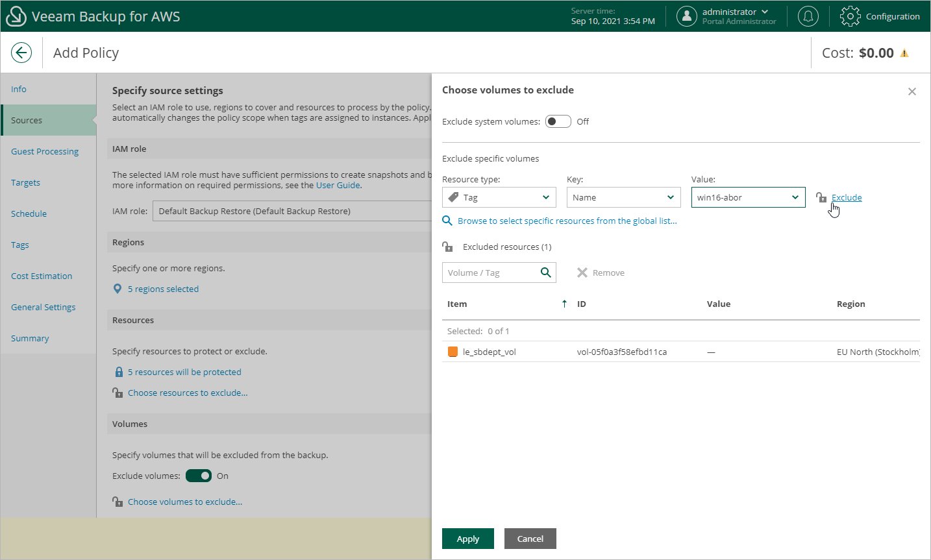Image resolution: width=931 pixels, height=560 pixels.
Task: Open the Info step
Action: [x=49, y=89]
